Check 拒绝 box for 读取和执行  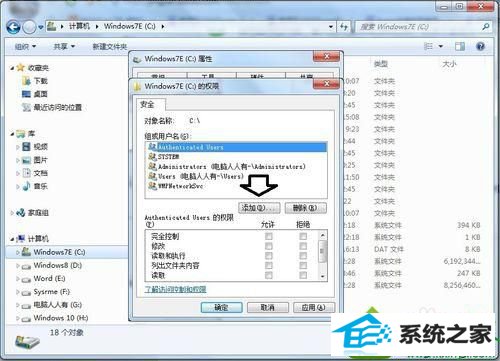(303, 256)
